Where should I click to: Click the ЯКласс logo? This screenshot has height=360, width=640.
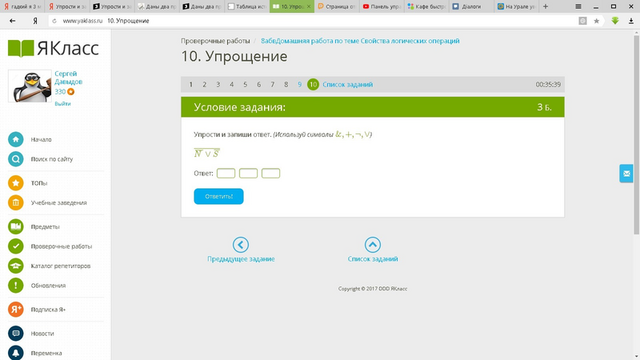point(53,49)
